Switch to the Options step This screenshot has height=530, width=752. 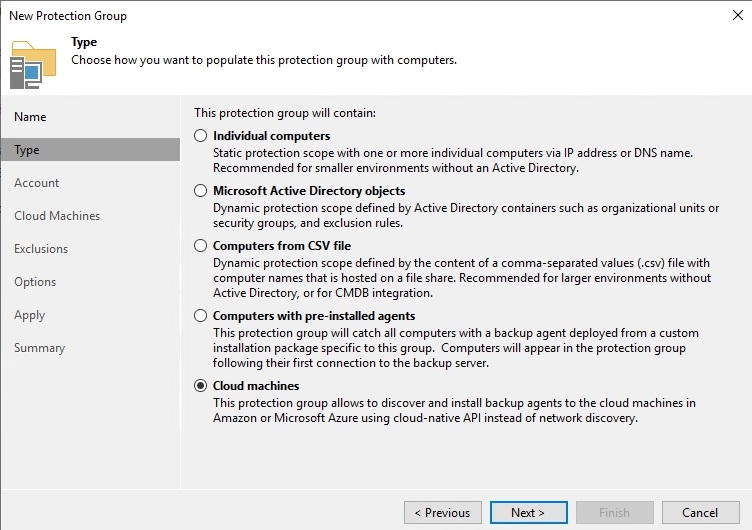pos(35,282)
